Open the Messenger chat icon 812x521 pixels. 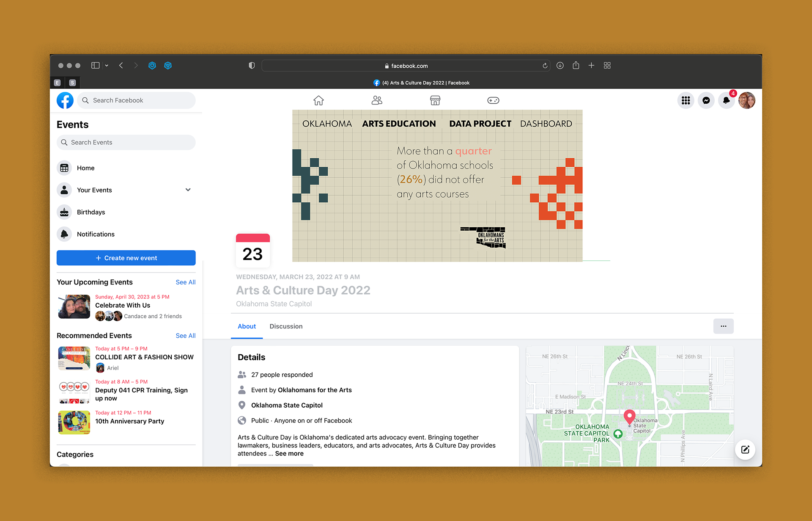[706, 100]
